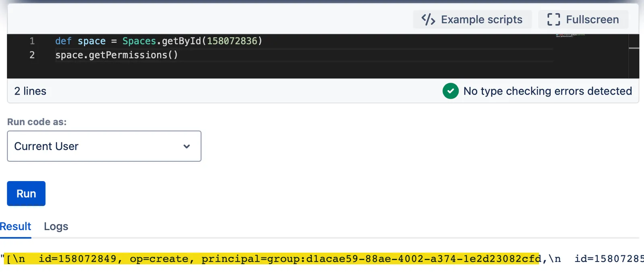Place cursor on code line 1 with Spaces.getById
The width and height of the screenshot is (644, 272).
[x=159, y=41]
